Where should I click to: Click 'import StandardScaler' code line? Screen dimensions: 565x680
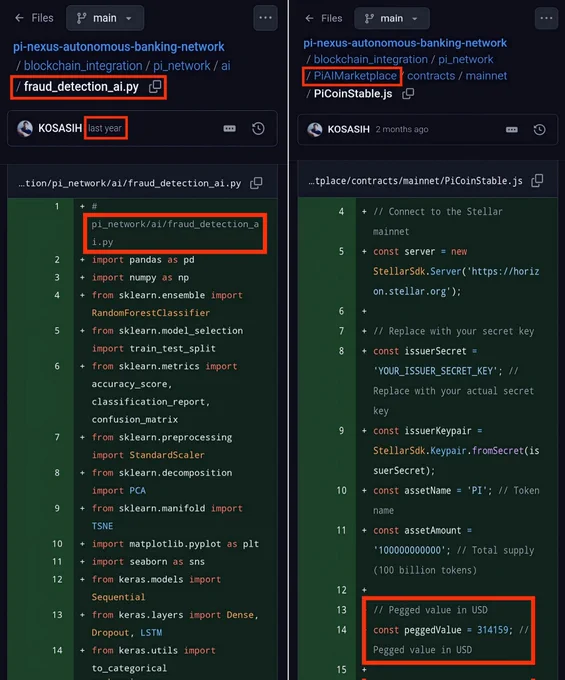pos(148,455)
